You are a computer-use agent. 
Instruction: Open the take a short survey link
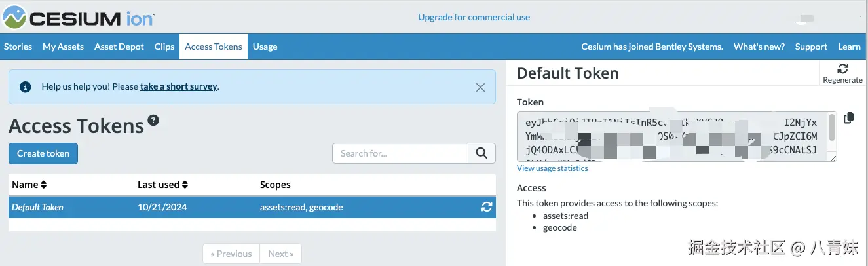pos(179,86)
